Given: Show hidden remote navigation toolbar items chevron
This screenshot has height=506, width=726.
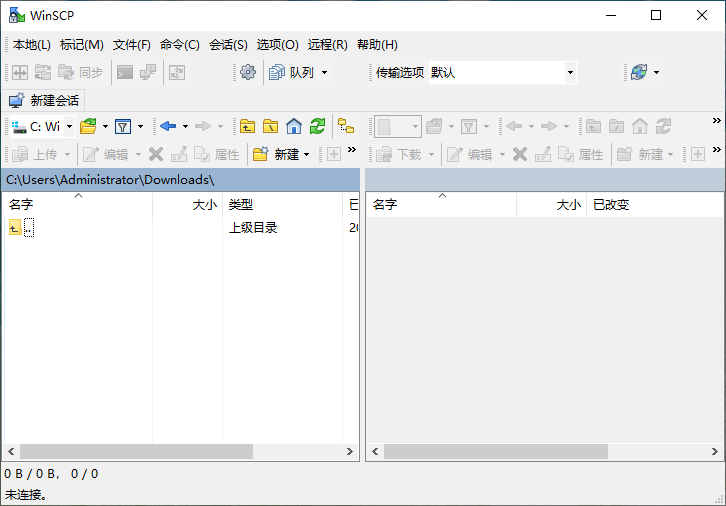Looking at the screenshot, I should 717,121.
